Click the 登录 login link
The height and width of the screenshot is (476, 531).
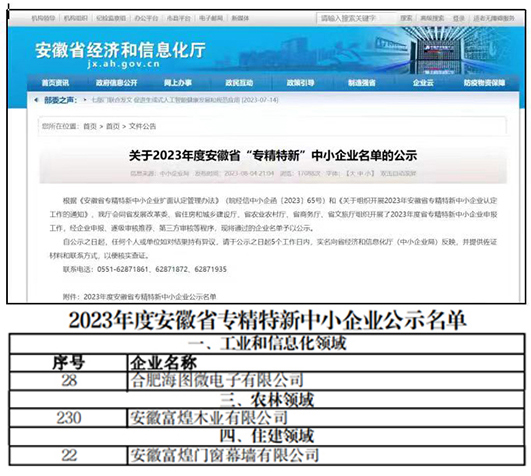pos(459,18)
